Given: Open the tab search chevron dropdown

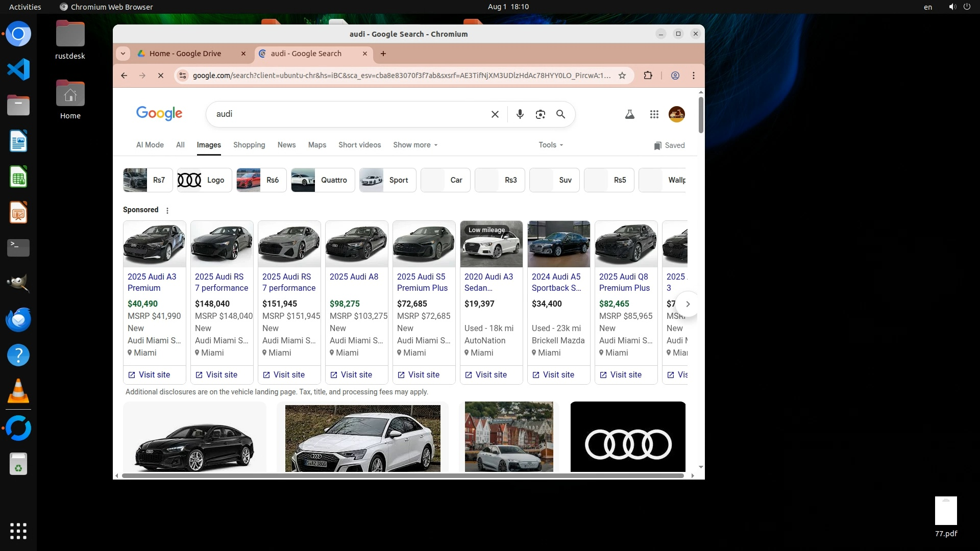Looking at the screenshot, I should tap(122, 54).
